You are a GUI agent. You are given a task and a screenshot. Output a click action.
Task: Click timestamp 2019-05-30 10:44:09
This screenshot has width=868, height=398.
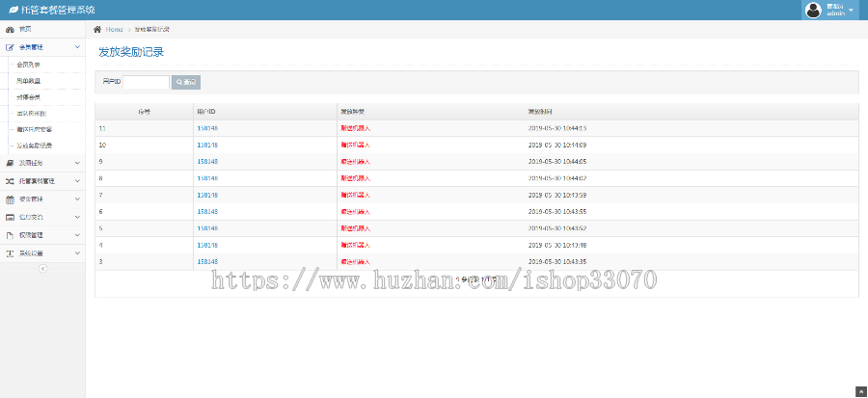click(556, 145)
